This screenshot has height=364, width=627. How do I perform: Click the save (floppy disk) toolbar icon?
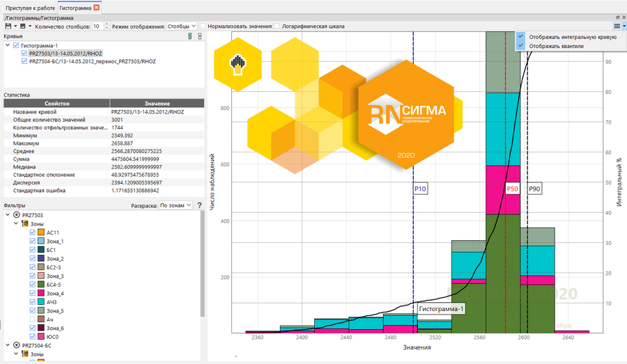pyautogui.click(x=8, y=26)
